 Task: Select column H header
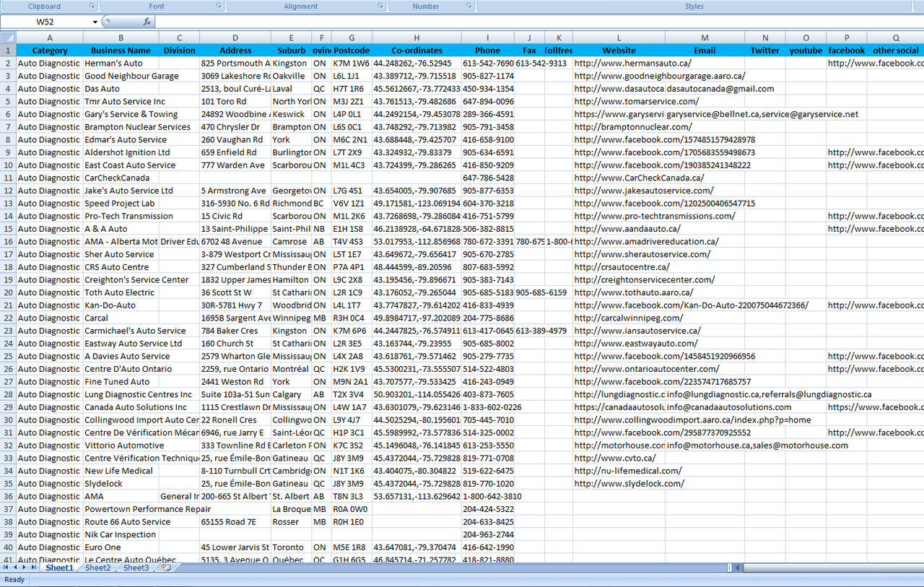pos(417,38)
